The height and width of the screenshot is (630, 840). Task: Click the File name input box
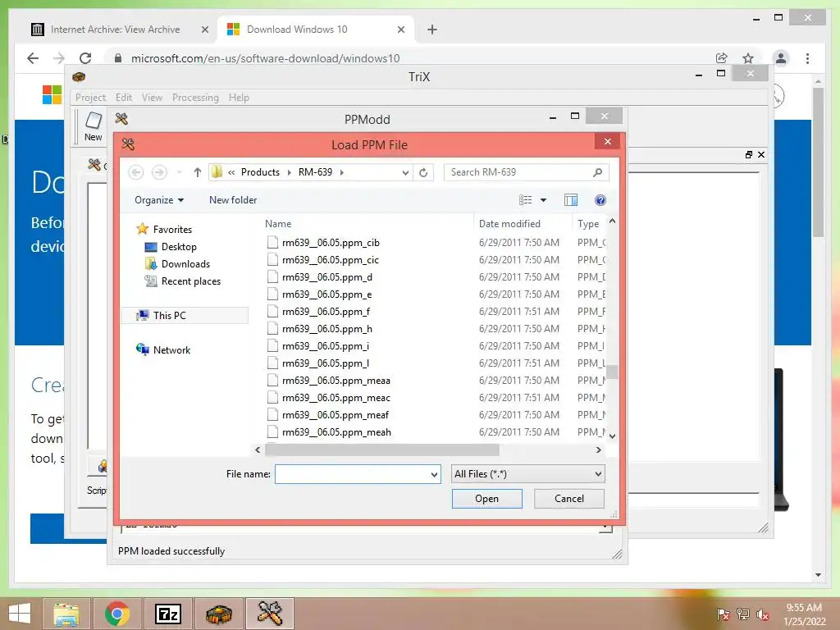point(358,474)
